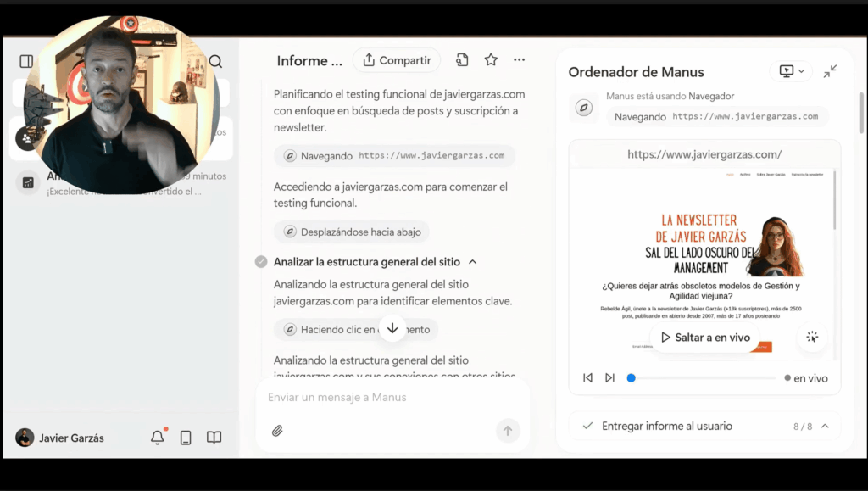This screenshot has height=491, width=868.
Task: Click the Compartir share button
Action: pyautogui.click(x=397, y=60)
